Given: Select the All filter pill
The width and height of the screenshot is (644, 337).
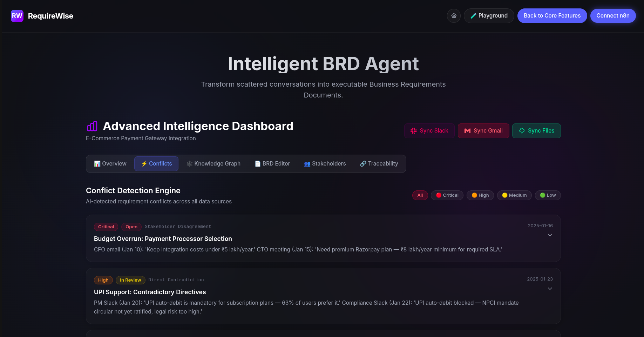Looking at the screenshot, I should coord(420,195).
